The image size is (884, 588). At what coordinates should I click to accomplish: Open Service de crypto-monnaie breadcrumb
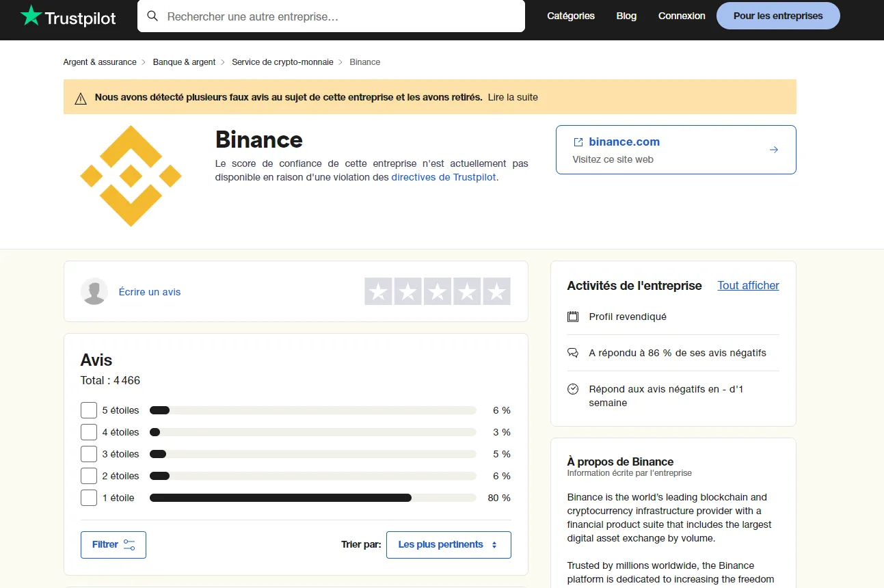point(282,62)
